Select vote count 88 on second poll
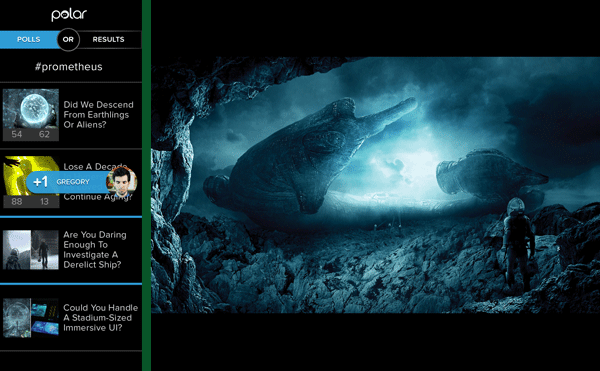The height and width of the screenshot is (371, 600). point(17,202)
